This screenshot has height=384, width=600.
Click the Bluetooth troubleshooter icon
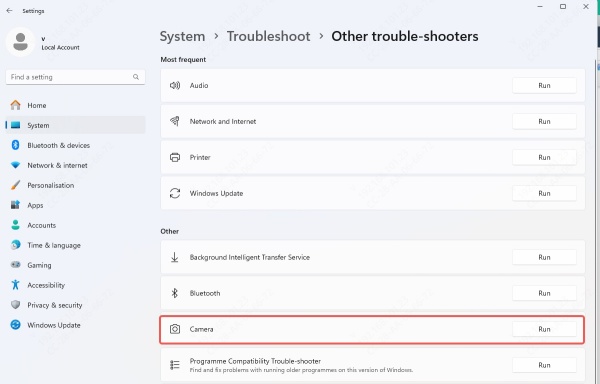(x=174, y=293)
